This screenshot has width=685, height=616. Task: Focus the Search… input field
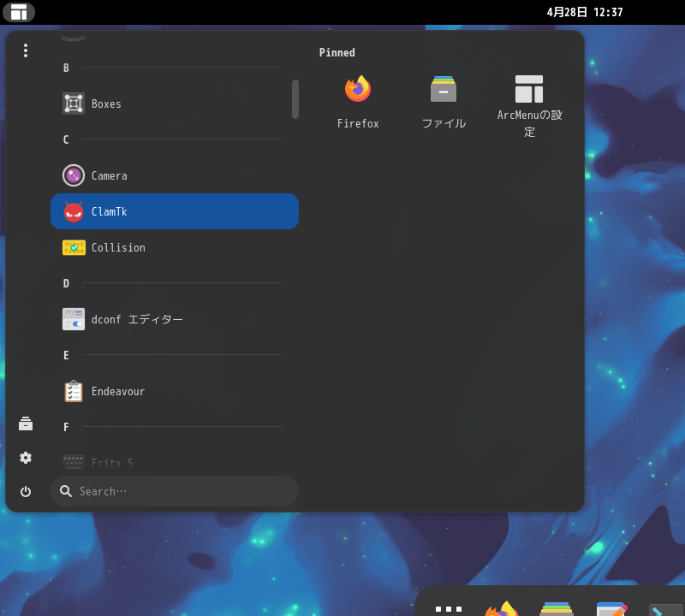pyautogui.click(x=175, y=491)
